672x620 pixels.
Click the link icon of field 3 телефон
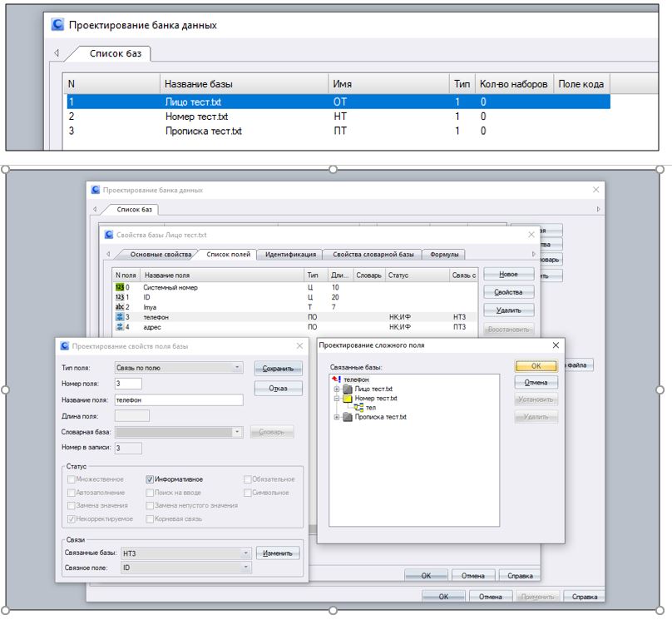click(x=120, y=317)
